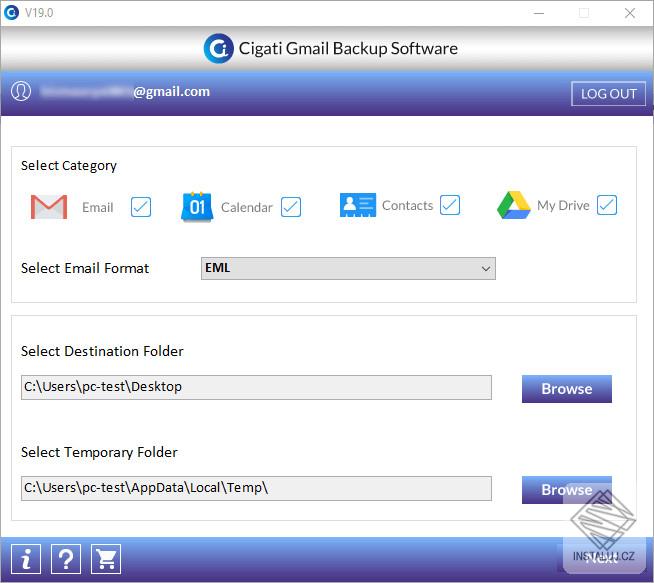Click the user profile icon
Image resolution: width=654 pixels, height=583 pixels.
[21, 91]
